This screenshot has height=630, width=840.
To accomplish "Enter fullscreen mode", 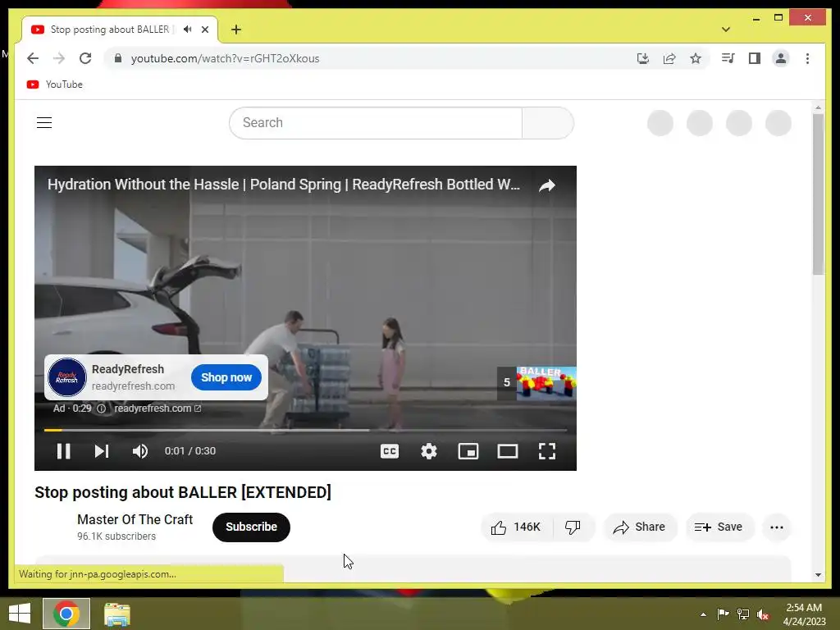I will tap(546, 451).
